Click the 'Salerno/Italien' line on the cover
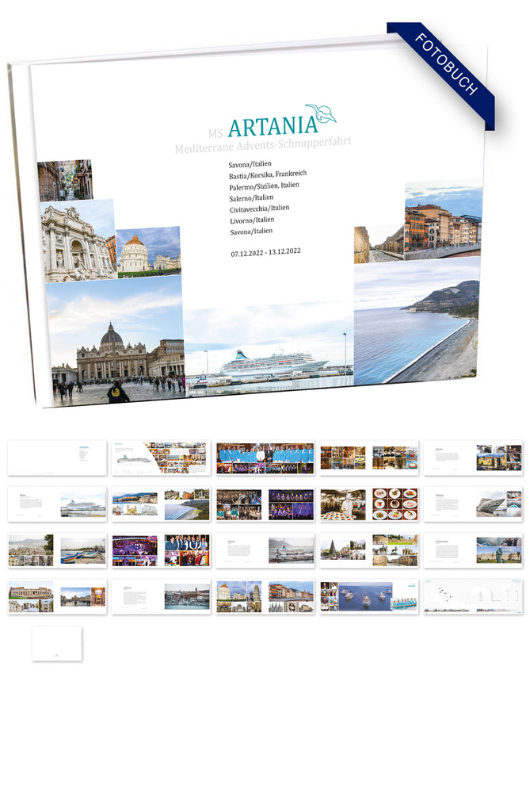Image resolution: width=530 pixels, height=812 pixels. (251, 197)
